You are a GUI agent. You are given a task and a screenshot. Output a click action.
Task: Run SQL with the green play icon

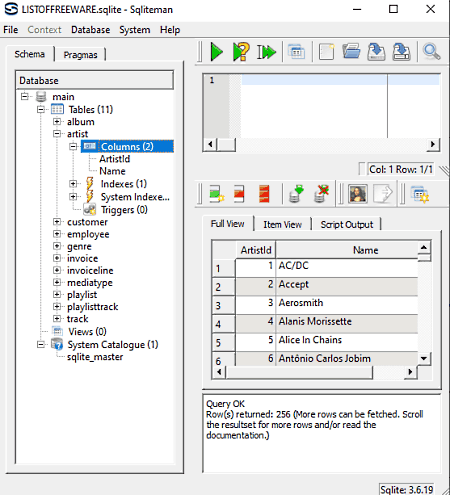coord(217,52)
